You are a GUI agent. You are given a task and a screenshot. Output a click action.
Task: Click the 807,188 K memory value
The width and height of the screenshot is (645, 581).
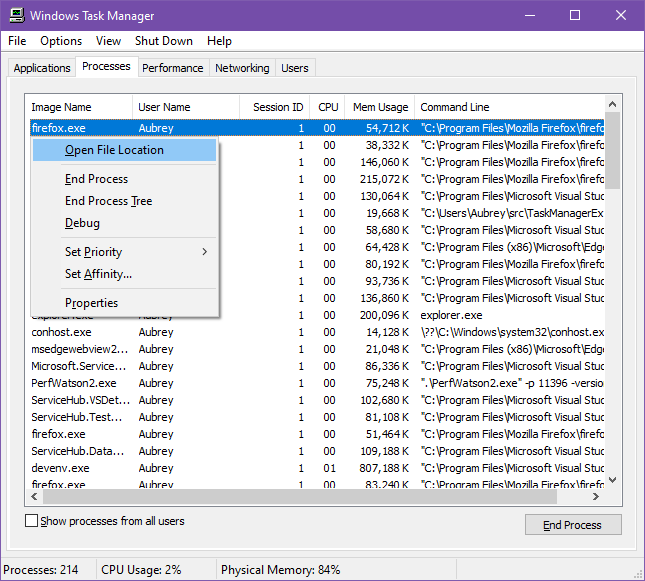(384, 468)
